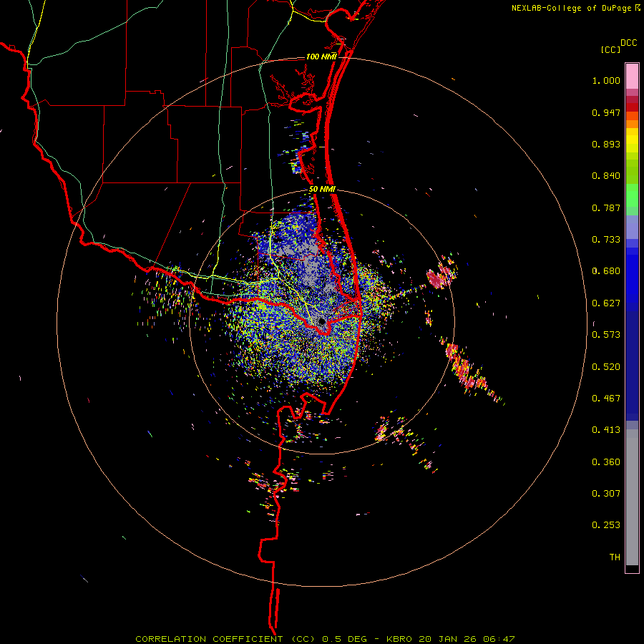Pick the light pink color bar segment
The width and height of the screenshot is (644, 644).
coord(632,77)
